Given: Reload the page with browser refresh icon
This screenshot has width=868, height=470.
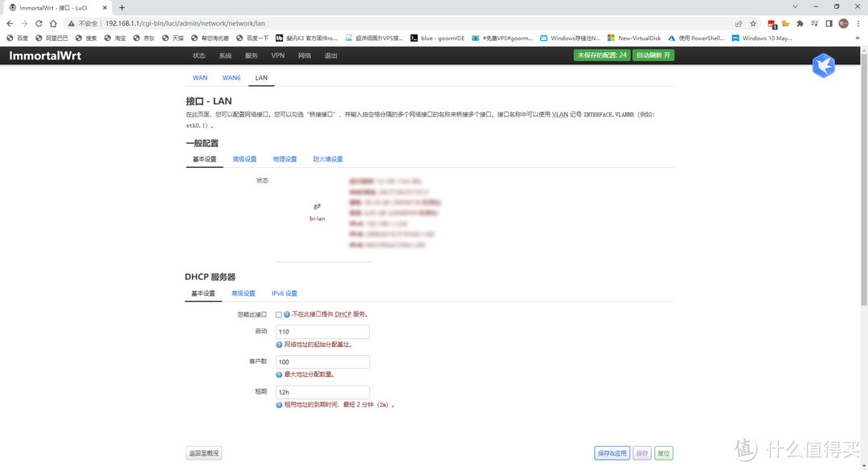Looking at the screenshot, I should (39, 23).
